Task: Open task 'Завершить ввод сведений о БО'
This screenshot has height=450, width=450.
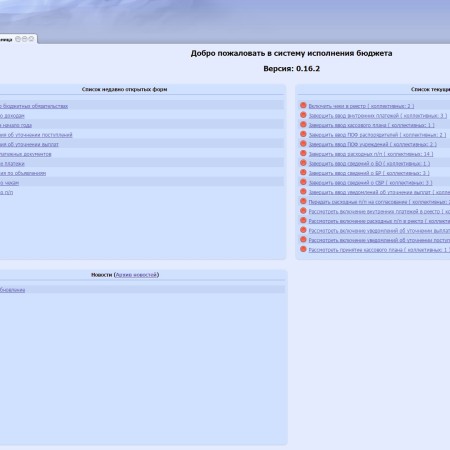Action: (369, 164)
